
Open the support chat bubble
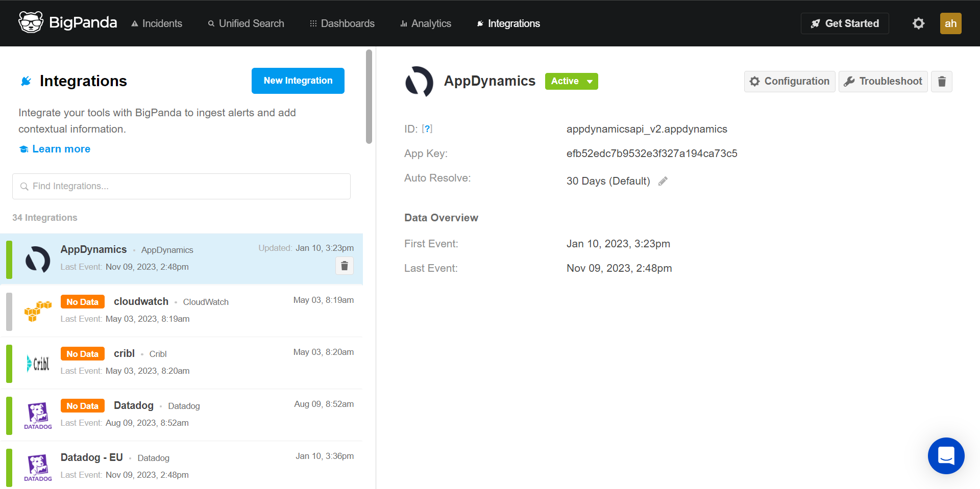[946, 456]
